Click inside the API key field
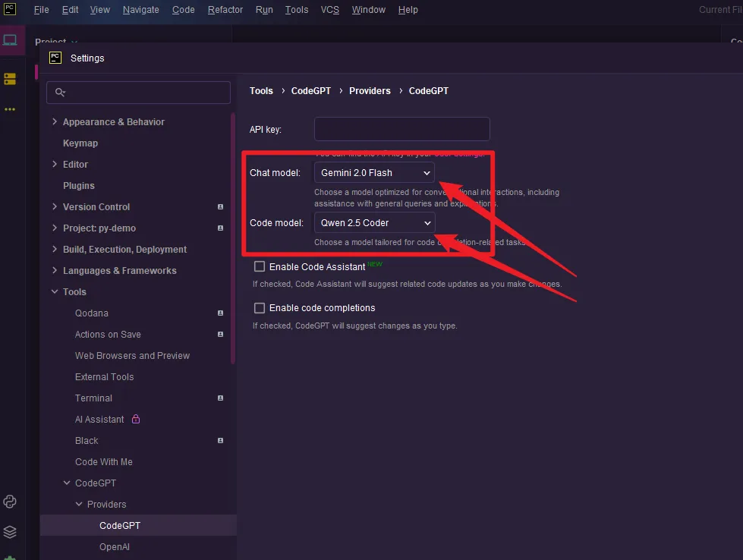743x560 pixels. 401,129
